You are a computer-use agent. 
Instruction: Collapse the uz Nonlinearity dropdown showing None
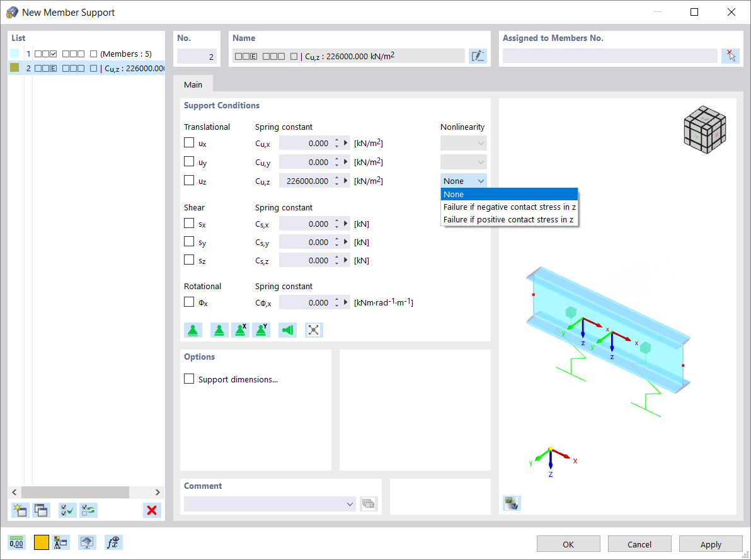pos(464,181)
